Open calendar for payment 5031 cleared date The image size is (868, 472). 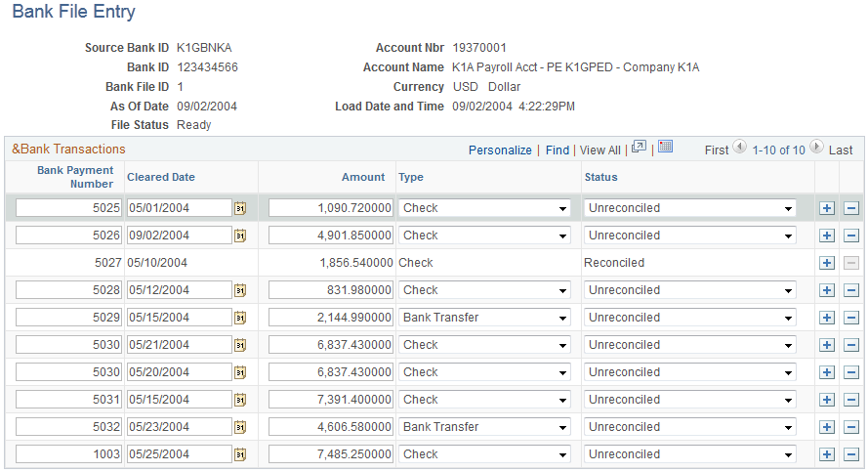(x=240, y=400)
